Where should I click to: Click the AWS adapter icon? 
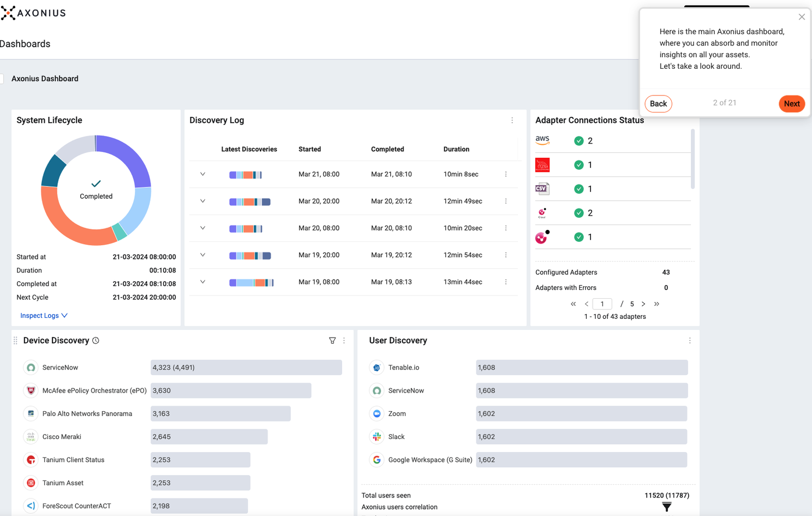click(542, 140)
